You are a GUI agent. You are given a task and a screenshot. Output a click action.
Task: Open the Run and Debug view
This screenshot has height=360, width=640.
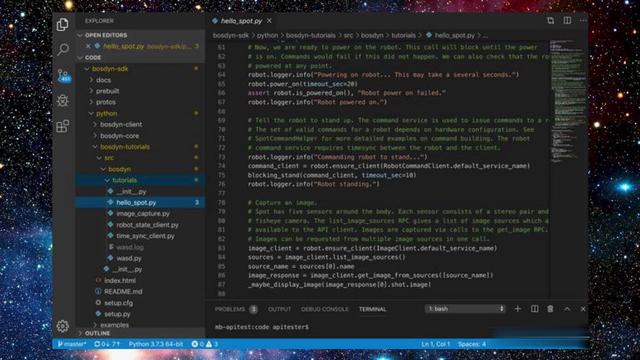[62, 100]
